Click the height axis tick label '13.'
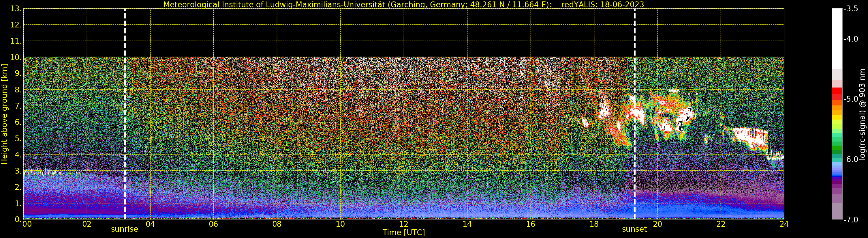The height and width of the screenshot is (238, 868). pyautogui.click(x=16, y=9)
